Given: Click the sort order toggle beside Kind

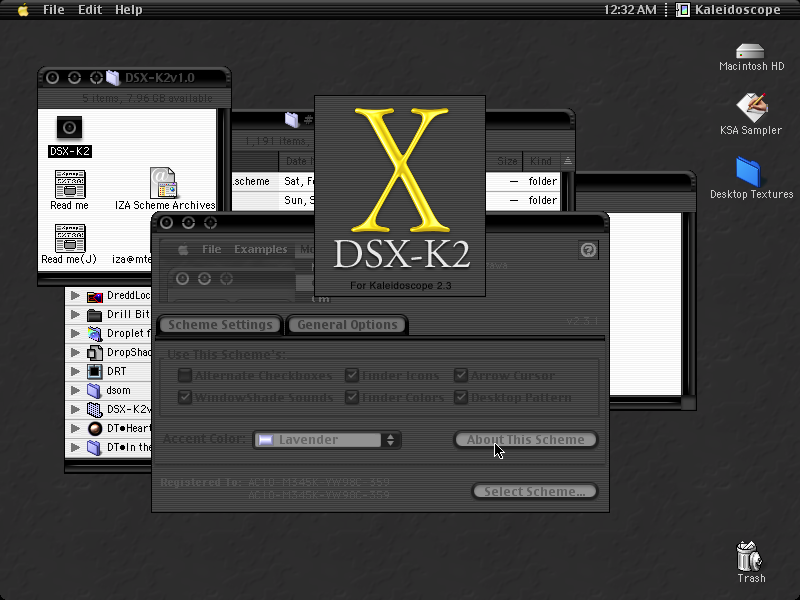Looking at the screenshot, I should (567, 161).
